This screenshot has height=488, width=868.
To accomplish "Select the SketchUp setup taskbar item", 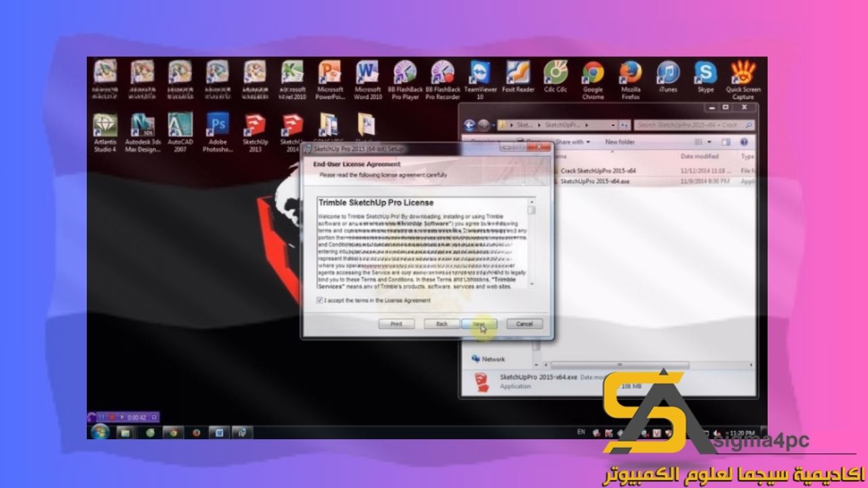I will [242, 432].
